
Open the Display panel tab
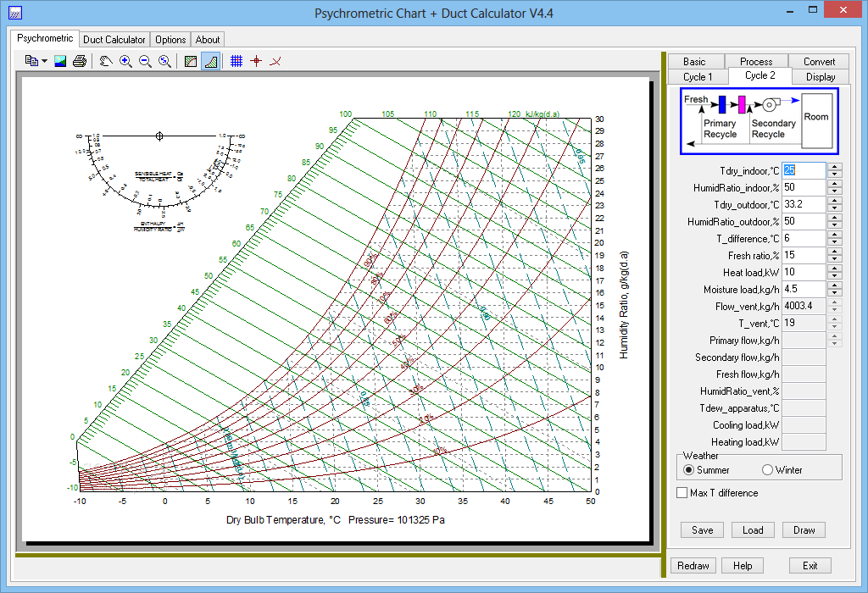click(x=821, y=77)
